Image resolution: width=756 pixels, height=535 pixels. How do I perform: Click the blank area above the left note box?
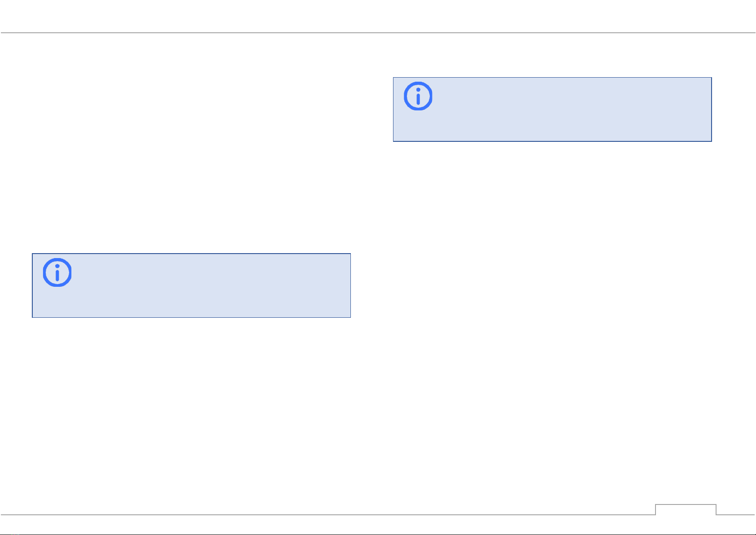click(191, 144)
